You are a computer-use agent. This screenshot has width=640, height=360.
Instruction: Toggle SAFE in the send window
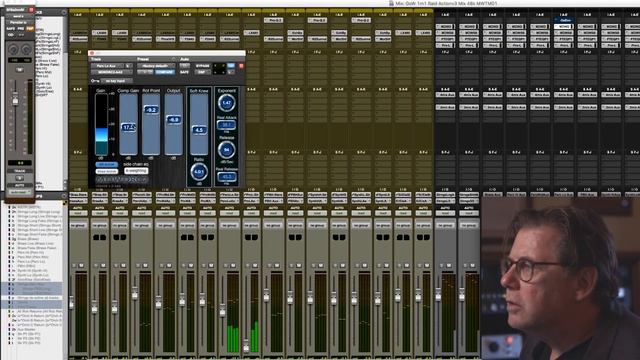point(11,29)
